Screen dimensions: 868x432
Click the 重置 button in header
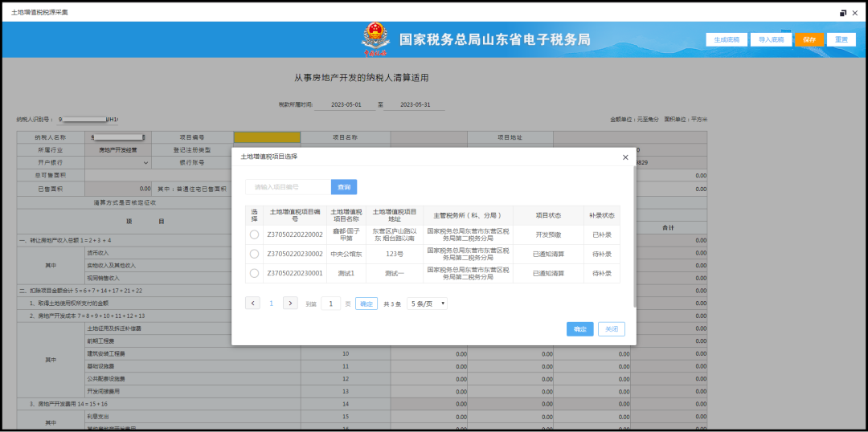coord(841,40)
